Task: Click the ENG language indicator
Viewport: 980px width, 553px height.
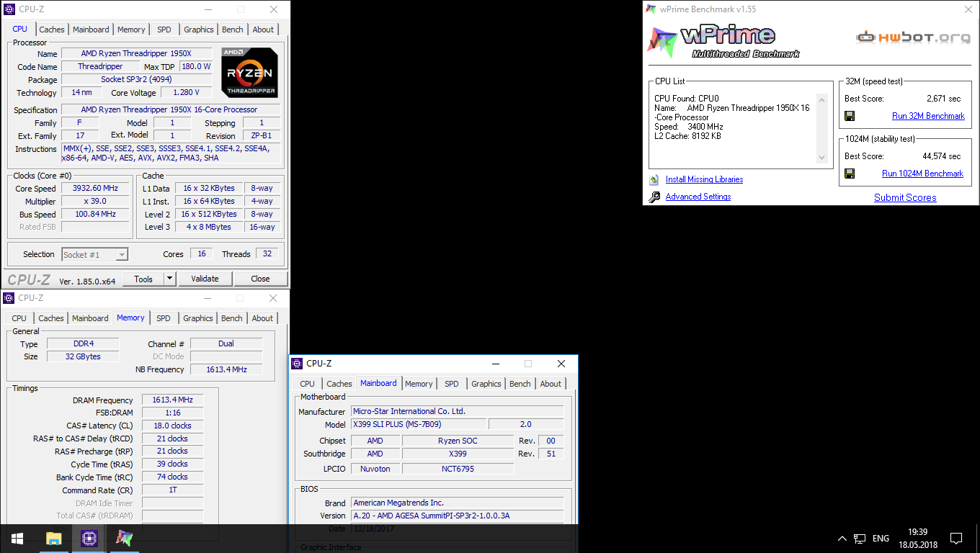Action: pos(881,538)
